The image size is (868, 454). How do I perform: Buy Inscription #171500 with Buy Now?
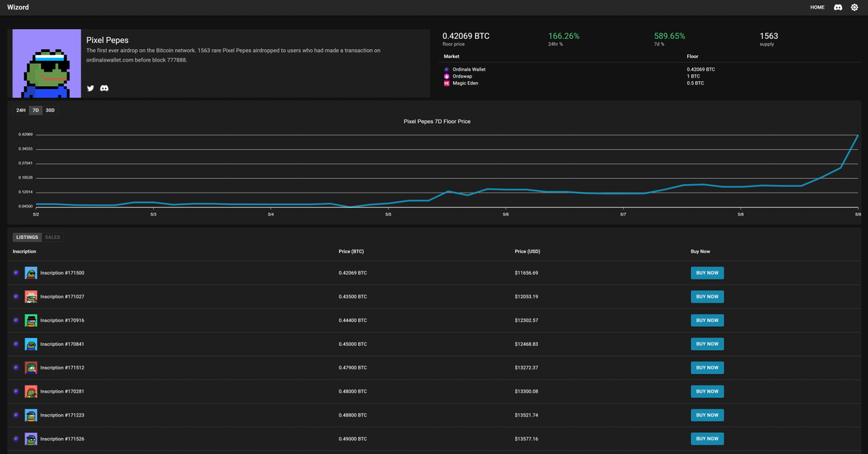point(707,273)
